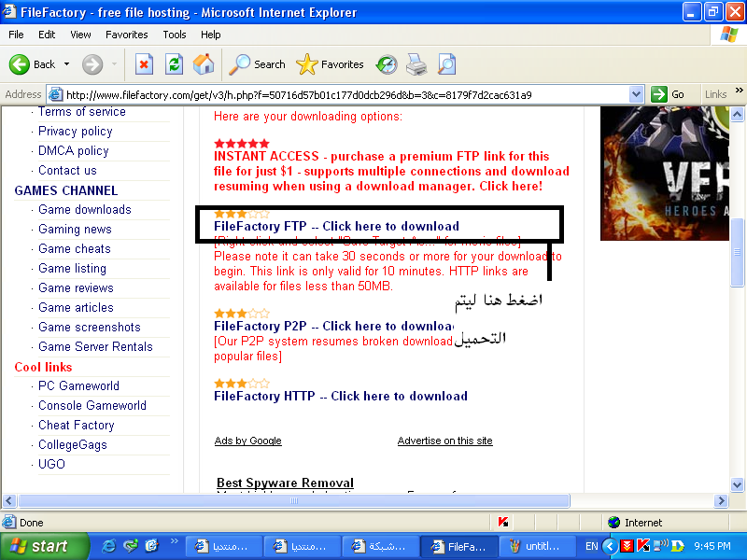Expand the address bar dropdown list
The width and height of the screenshot is (747, 560).
tap(636, 94)
